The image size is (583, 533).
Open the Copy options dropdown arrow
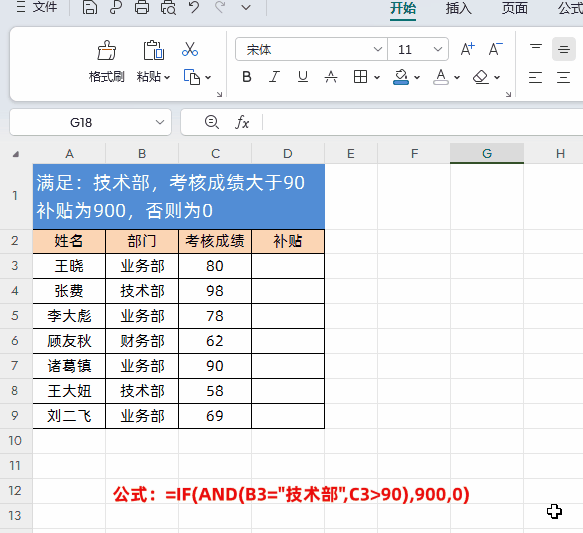208,77
